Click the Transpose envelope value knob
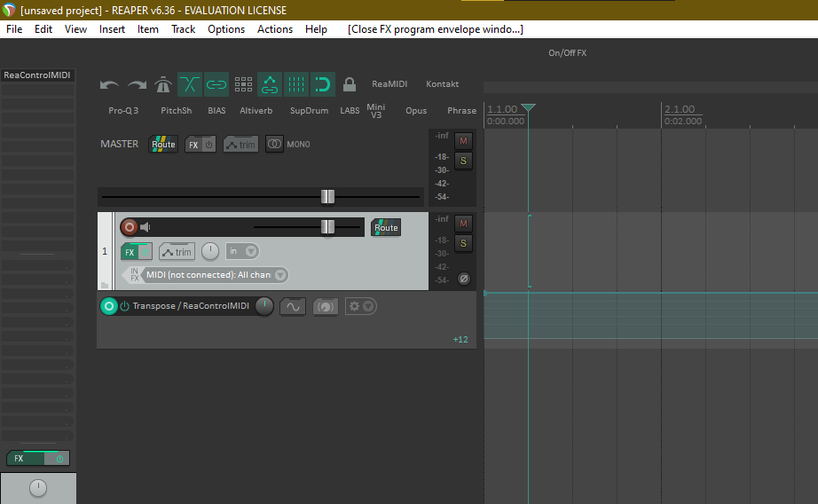This screenshot has height=504, width=818. [x=264, y=306]
